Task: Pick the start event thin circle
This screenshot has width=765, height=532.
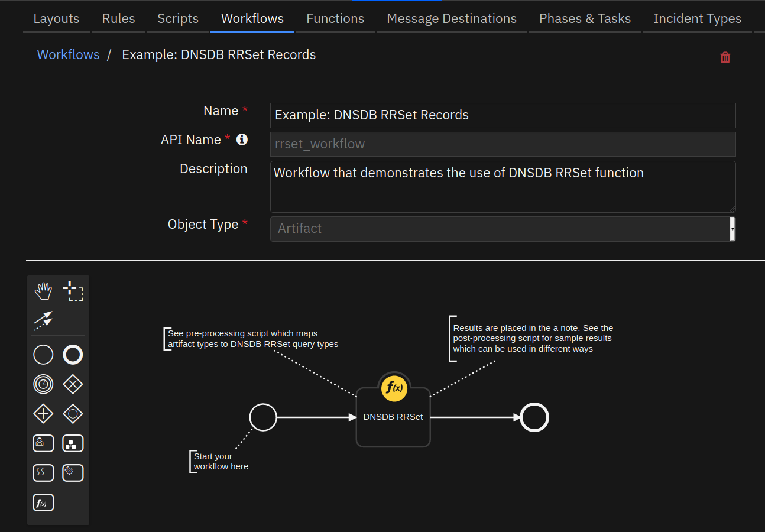Action: click(43, 355)
